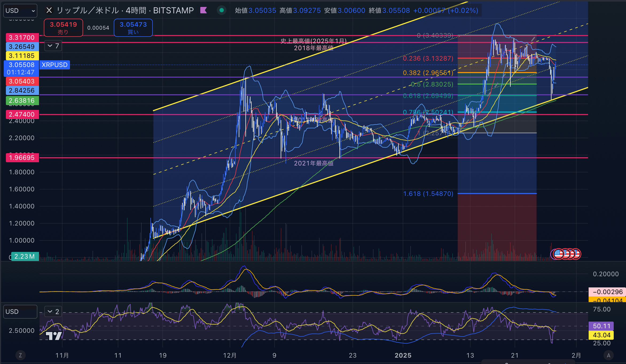Click the red 売り sell button 3.05419
The width and height of the screenshot is (626, 364).
63,28
